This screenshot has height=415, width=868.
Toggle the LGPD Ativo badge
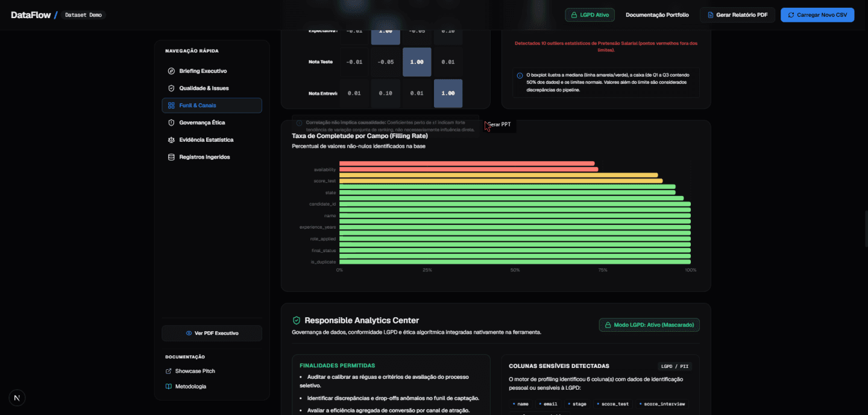coord(590,15)
